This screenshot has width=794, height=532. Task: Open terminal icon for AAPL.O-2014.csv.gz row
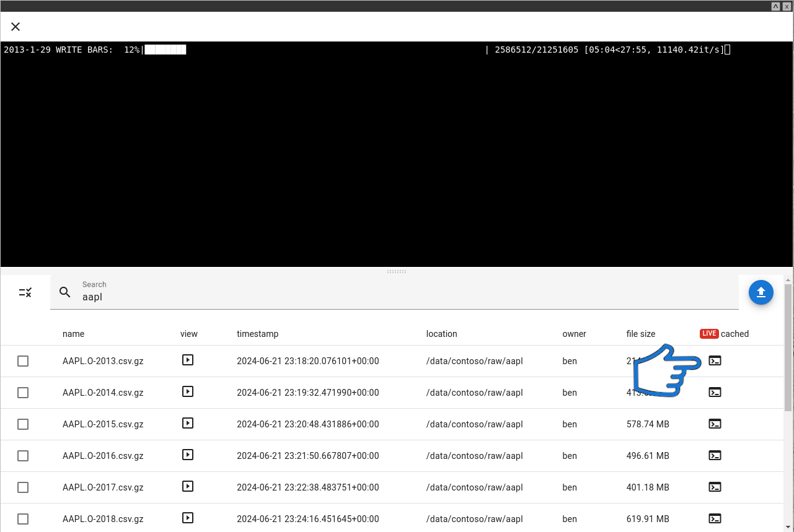(715, 392)
